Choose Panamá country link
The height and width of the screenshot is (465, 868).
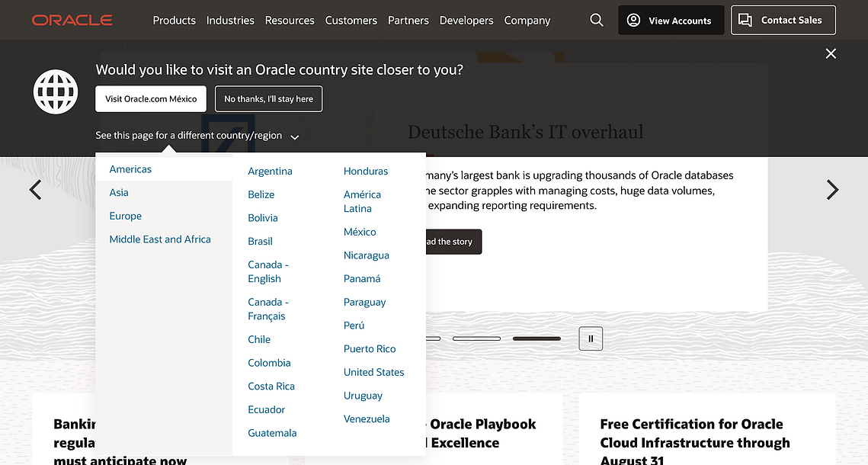[362, 278]
